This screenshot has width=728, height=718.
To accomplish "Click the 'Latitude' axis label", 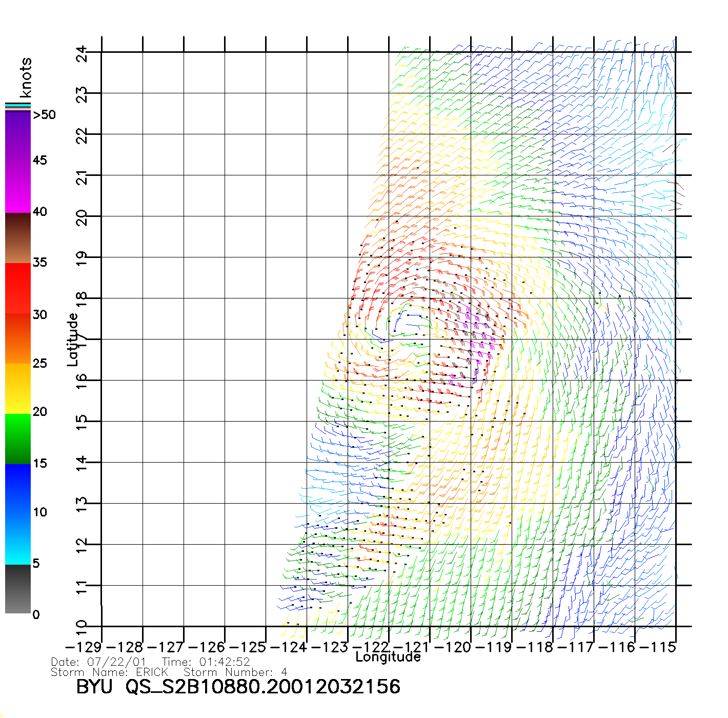I will click(x=73, y=340).
